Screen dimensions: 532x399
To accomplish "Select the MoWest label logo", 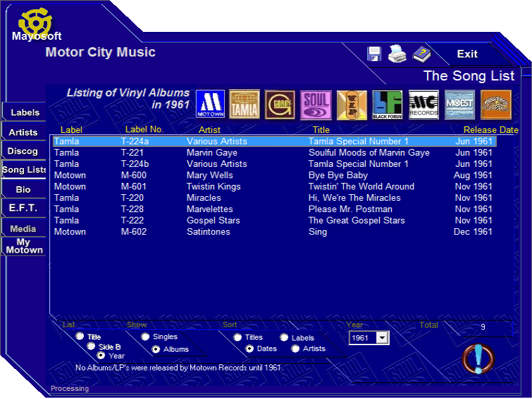I will click(460, 105).
